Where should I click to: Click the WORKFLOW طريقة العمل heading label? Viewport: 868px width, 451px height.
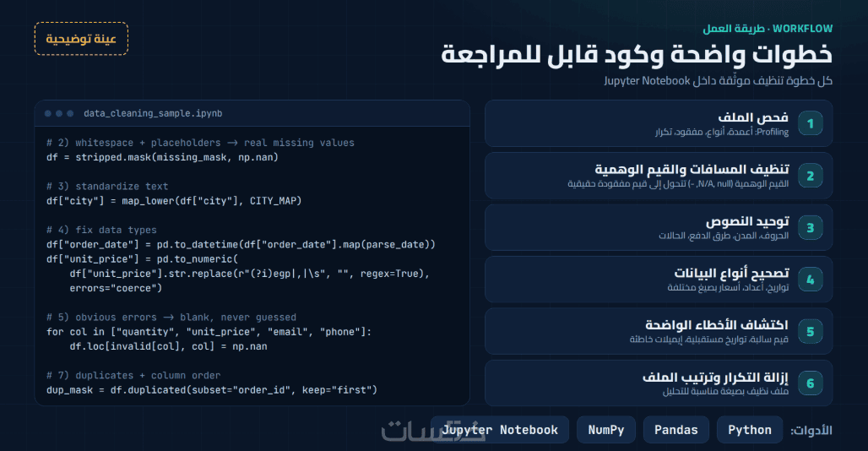(768, 28)
